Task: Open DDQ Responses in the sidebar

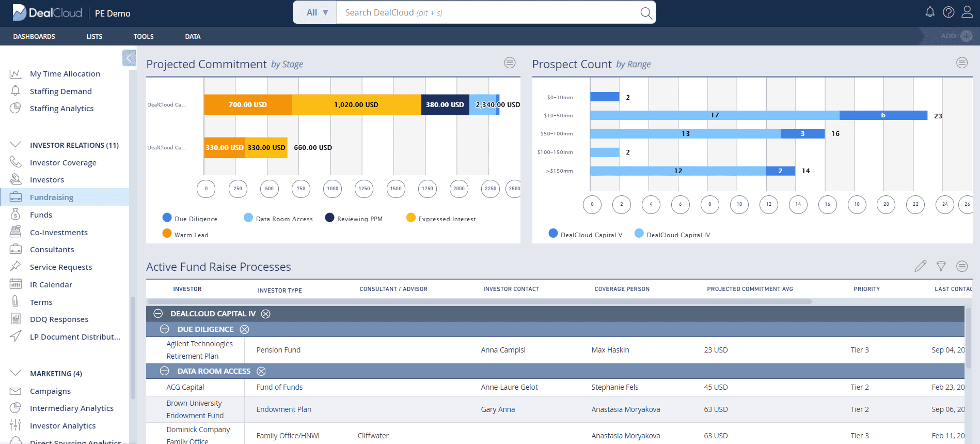Action: click(x=59, y=319)
